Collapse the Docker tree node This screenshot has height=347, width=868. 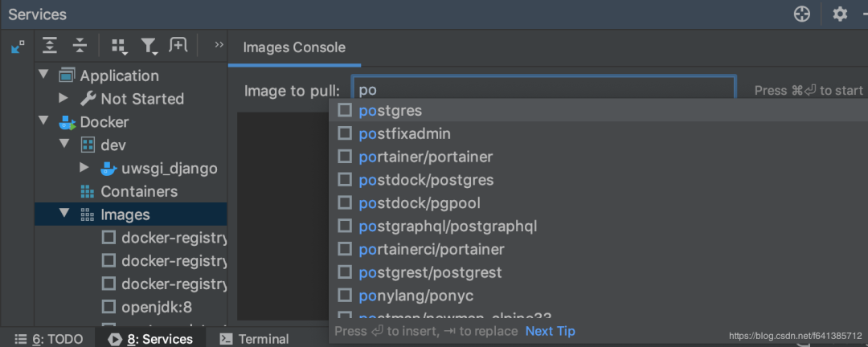(x=44, y=122)
